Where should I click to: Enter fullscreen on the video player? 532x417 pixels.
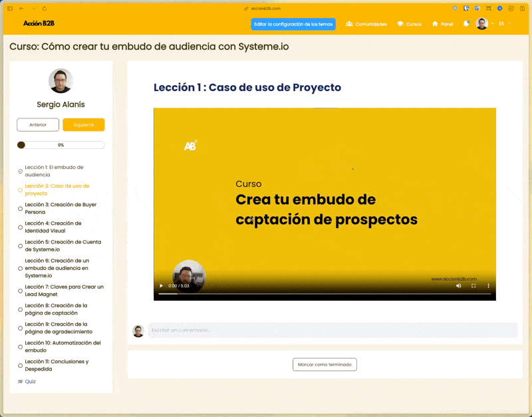click(473, 286)
